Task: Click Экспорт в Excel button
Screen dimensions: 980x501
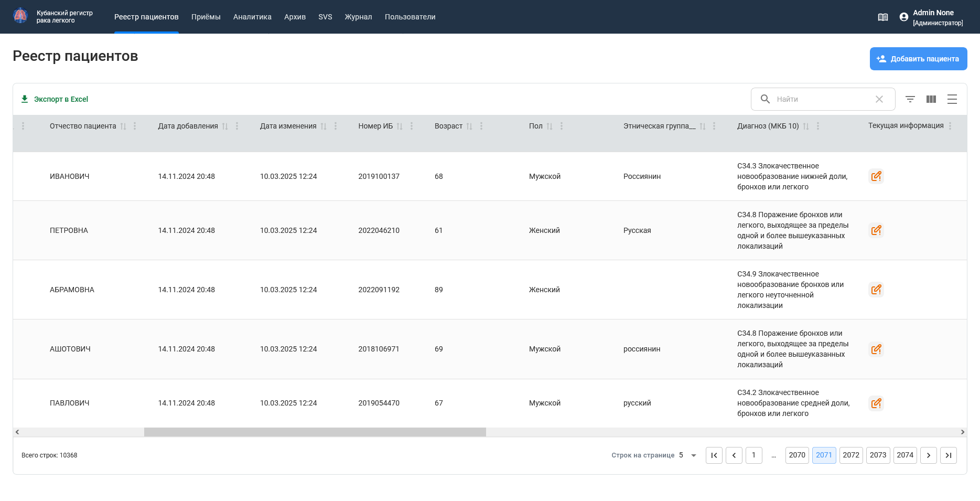Action: [55, 99]
